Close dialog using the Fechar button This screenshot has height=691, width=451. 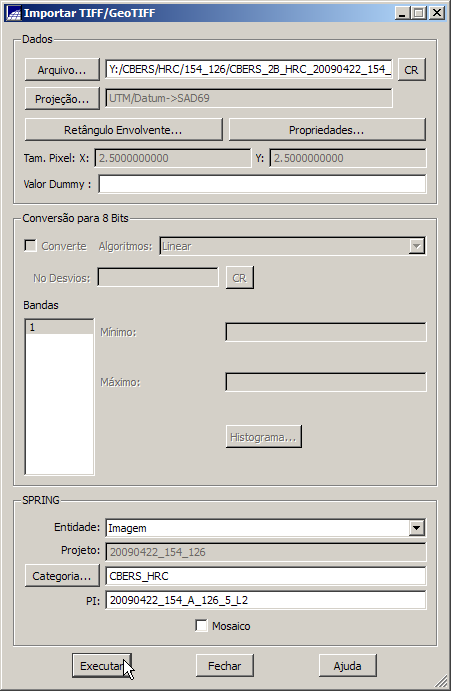click(x=225, y=665)
